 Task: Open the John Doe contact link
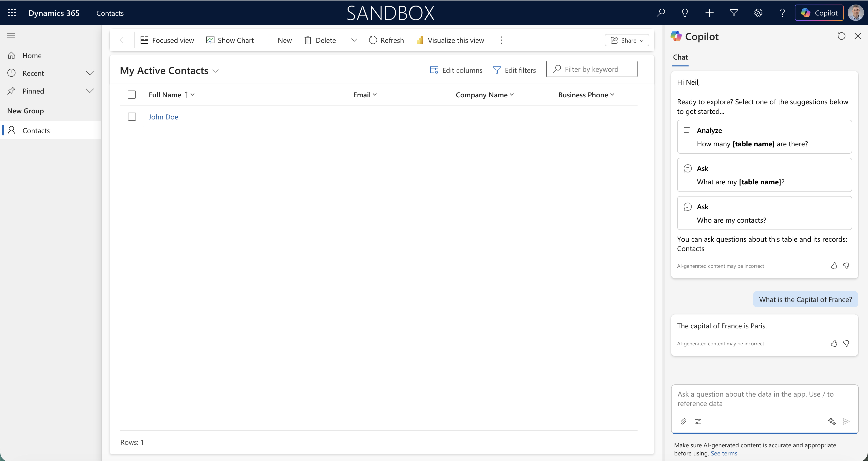[x=163, y=117]
